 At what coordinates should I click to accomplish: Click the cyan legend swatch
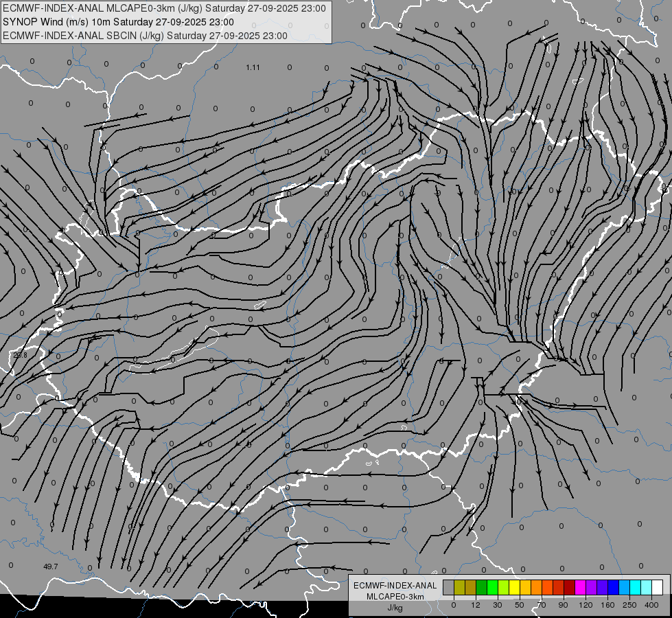pyautogui.click(x=635, y=587)
